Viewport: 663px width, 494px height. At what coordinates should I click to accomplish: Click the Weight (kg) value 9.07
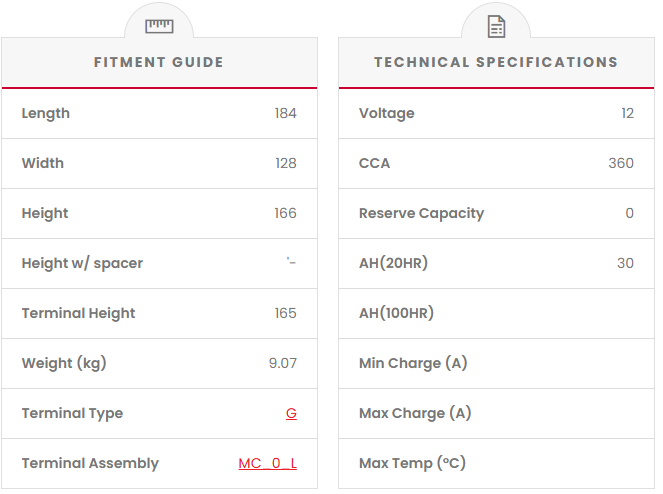coord(282,363)
